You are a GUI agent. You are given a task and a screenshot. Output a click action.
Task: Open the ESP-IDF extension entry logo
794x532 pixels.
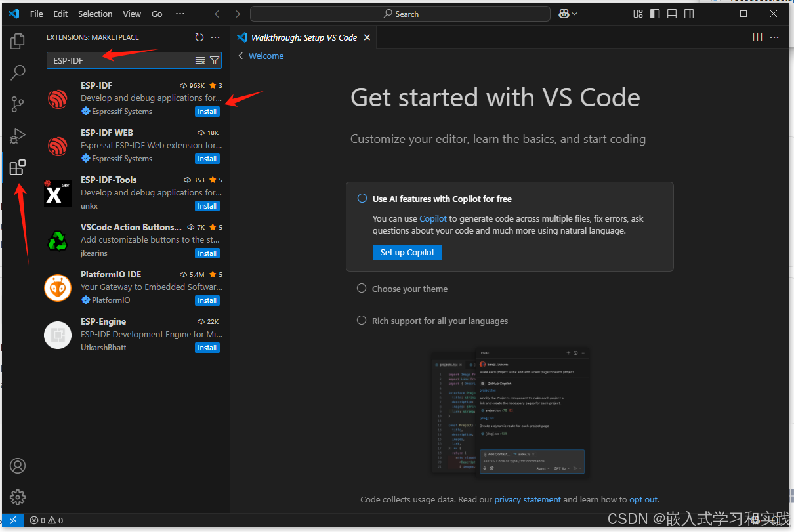[58, 99]
